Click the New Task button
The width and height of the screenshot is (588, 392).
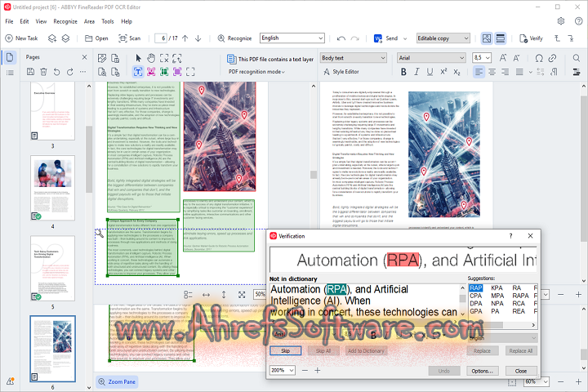pos(22,38)
